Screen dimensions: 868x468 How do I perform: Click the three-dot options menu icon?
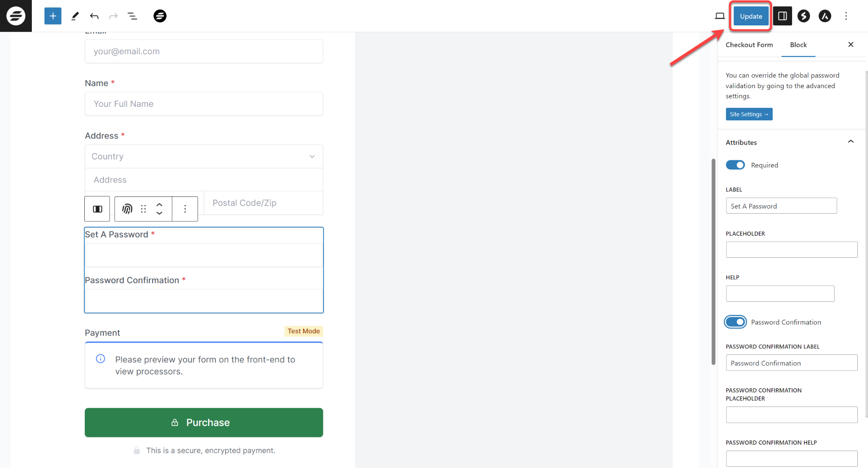[846, 16]
